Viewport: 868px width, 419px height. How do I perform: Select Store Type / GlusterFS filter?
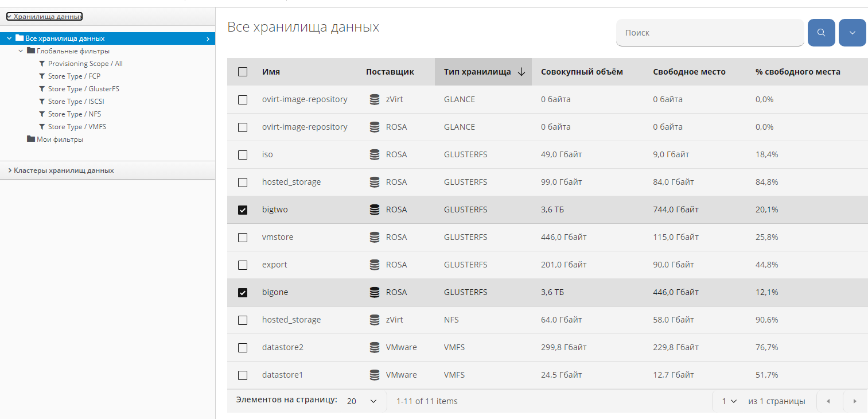(x=83, y=89)
